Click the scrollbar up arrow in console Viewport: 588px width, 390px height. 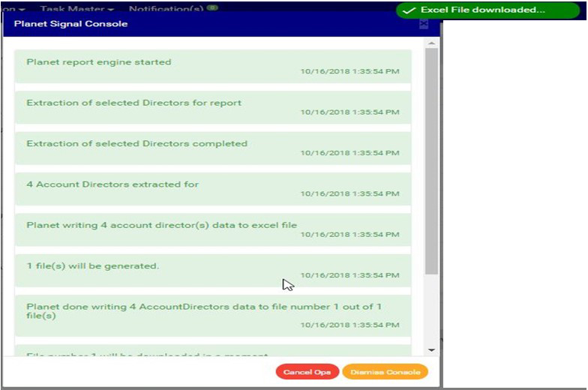pos(431,43)
